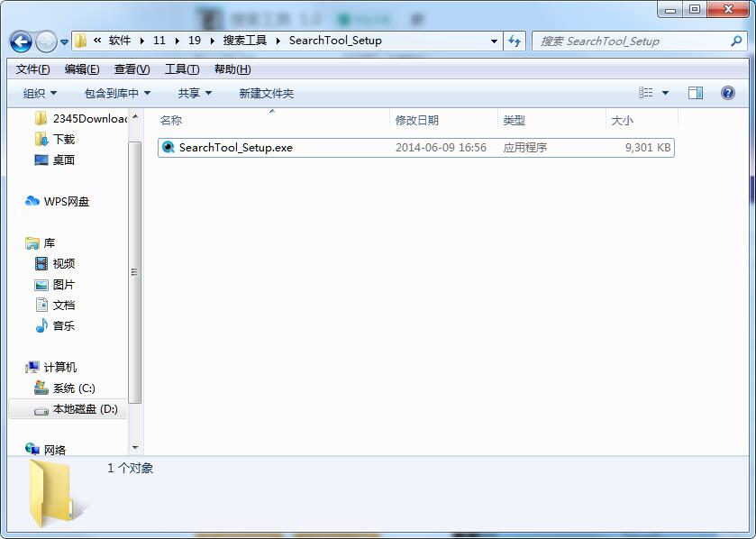Open address bar history dropdown arrow

(493, 41)
